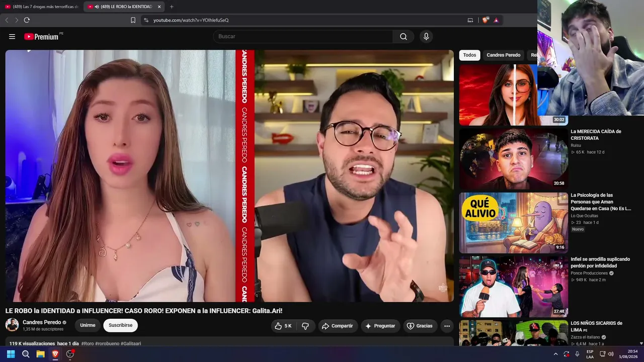
Task: Open more actions three-dot menu
Action: [x=447, y=326]
